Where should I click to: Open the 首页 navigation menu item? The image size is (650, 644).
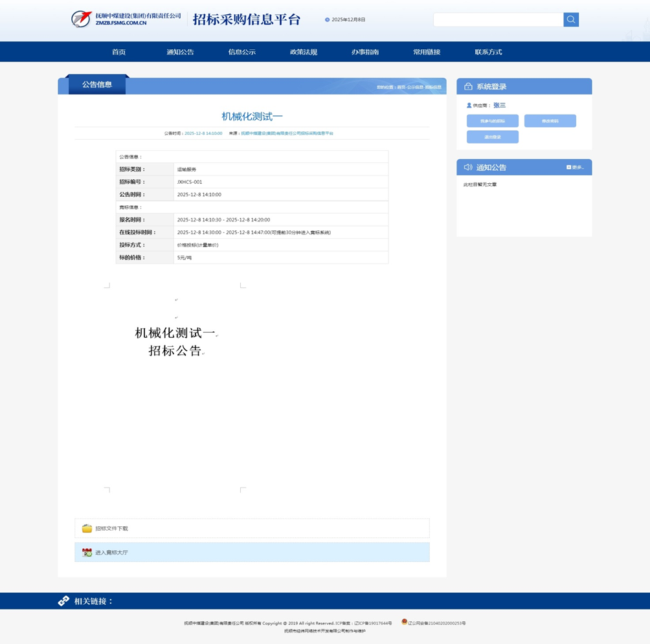[118, 52]
